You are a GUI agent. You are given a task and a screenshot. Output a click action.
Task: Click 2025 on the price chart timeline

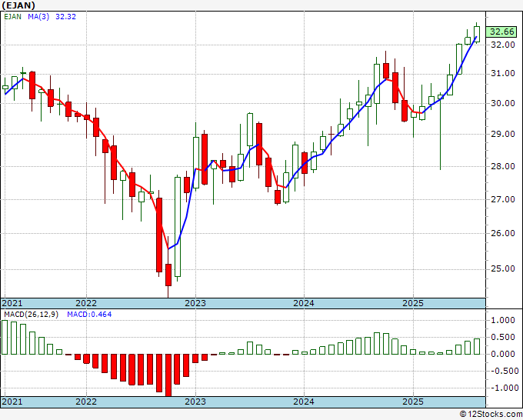point(413,303)
